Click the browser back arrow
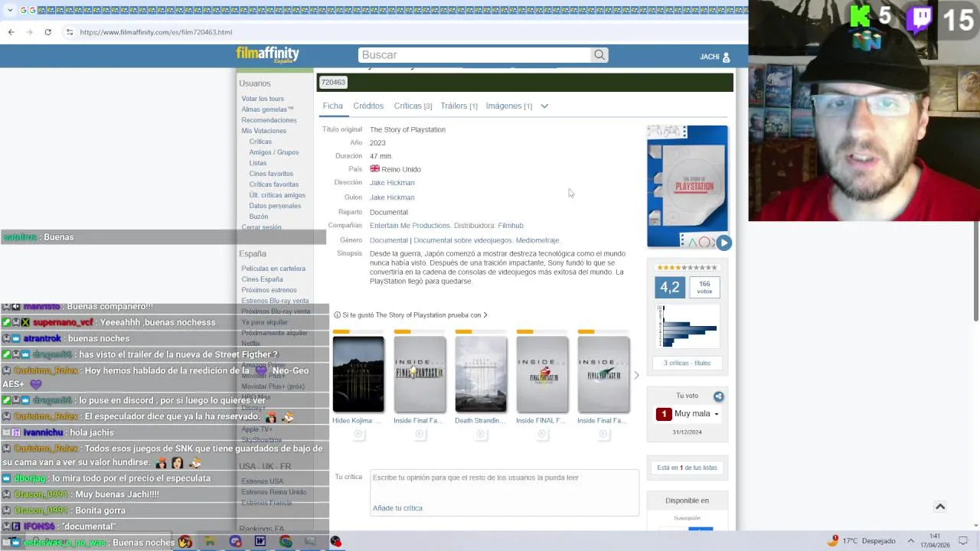980x551 pixels. (11, 32)
